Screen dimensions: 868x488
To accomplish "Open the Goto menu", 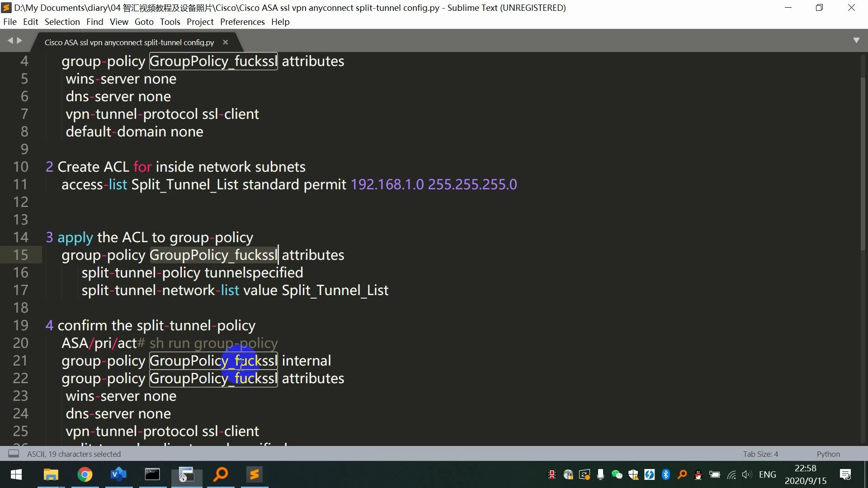I will click(x=144, y=22).
